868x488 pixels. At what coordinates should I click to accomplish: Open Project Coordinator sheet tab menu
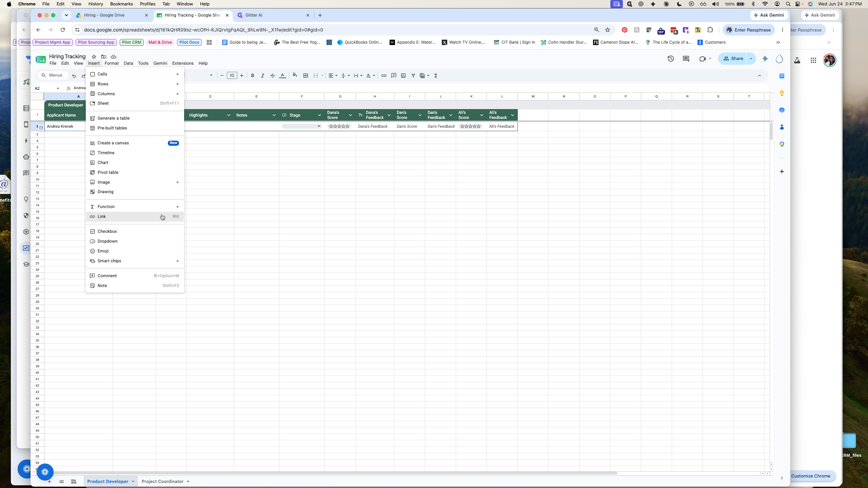click(188, 482)
